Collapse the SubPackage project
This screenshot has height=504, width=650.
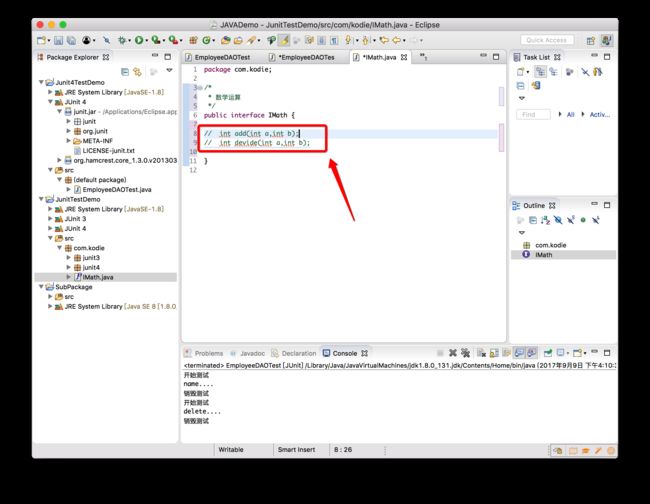click(41, 287)
